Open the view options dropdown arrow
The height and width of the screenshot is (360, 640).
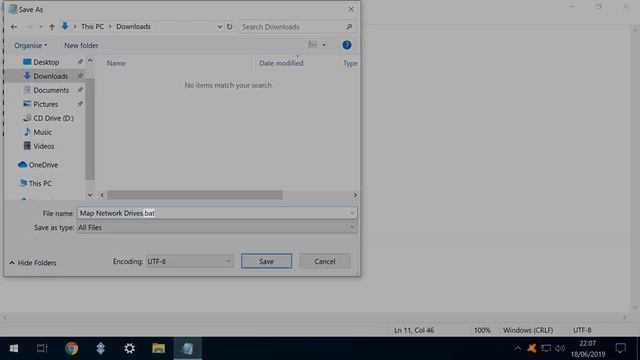coord(324,45)
